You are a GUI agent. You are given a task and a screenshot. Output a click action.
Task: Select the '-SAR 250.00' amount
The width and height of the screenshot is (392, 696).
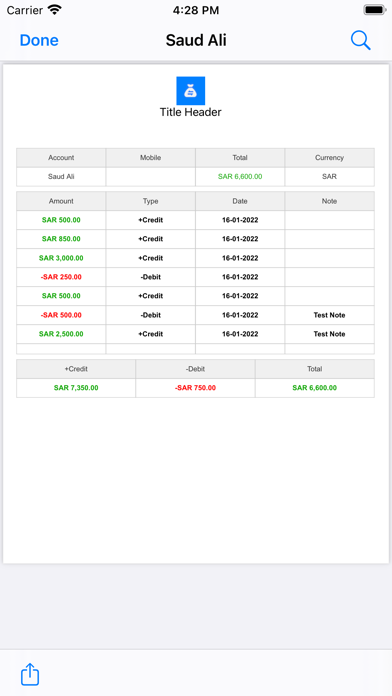point(61,277)
